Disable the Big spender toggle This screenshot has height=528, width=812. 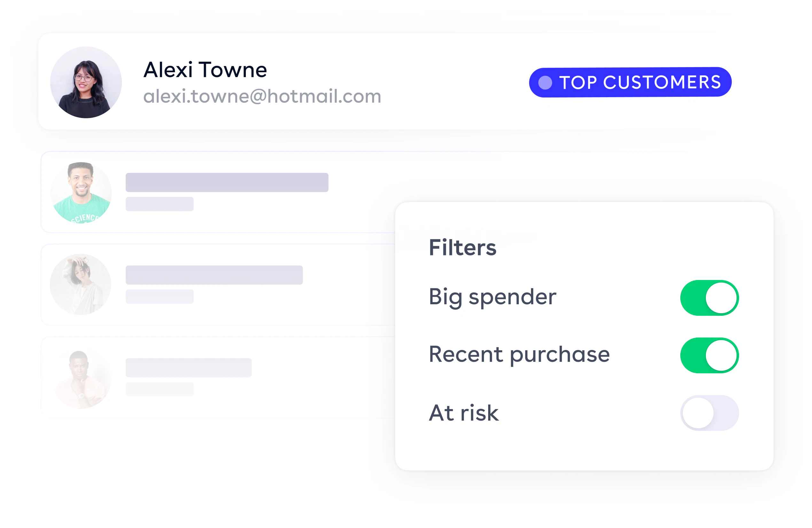coord(710,298)
